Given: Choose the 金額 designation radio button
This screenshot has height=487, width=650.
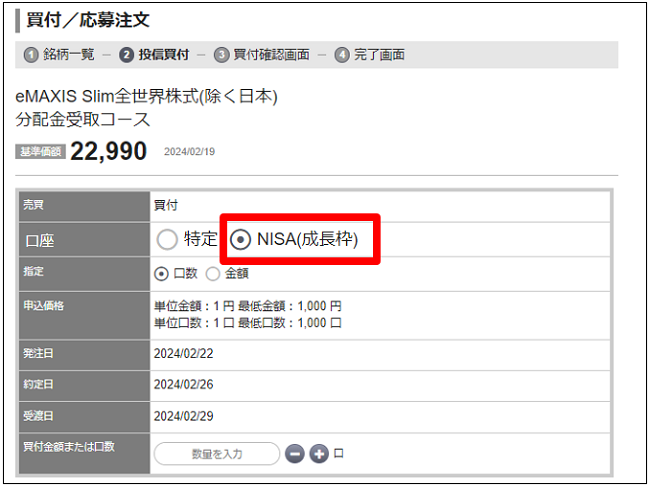Looking at the screenshot, I should click(x=213, y=274).
